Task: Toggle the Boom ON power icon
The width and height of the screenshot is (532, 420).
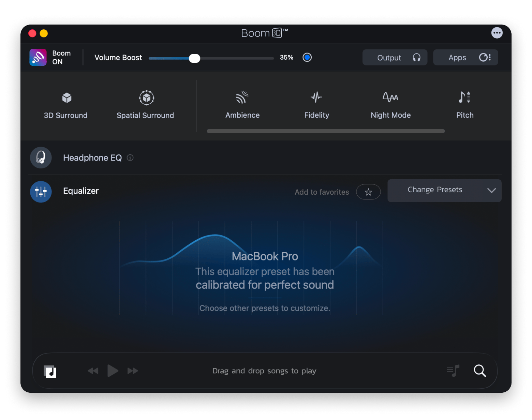Action: (38, 57)
